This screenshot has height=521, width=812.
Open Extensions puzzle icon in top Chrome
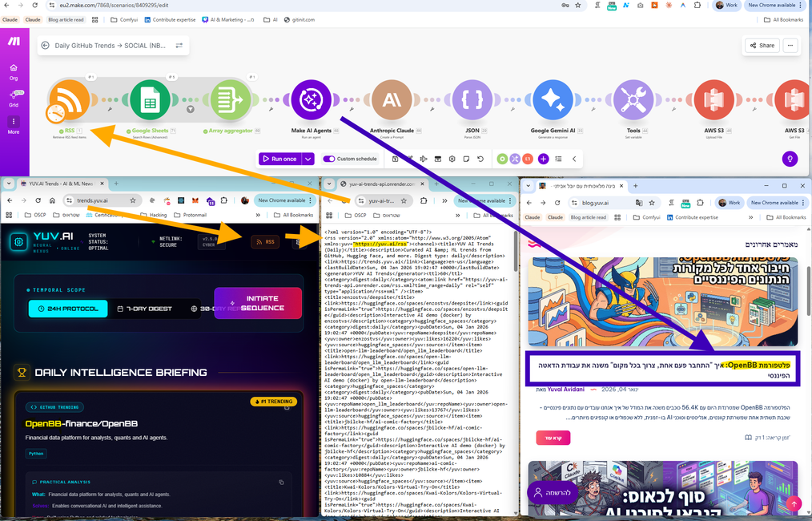(x=697, y=5)
